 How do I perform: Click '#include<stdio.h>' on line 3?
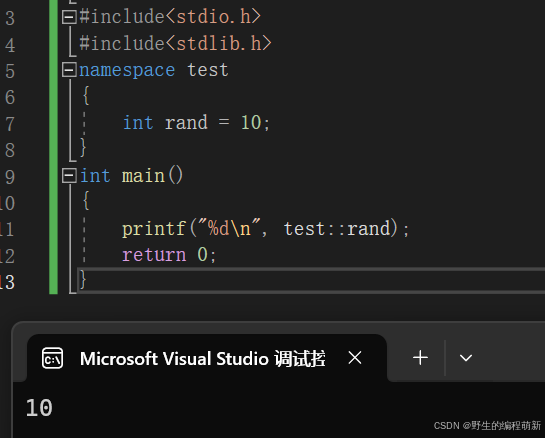coord(170,17)
